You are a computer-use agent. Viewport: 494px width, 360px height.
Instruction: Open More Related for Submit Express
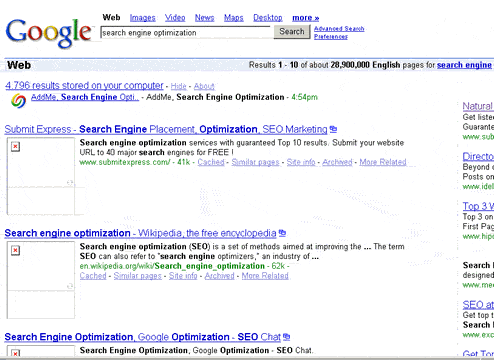[x=383, y=162]
